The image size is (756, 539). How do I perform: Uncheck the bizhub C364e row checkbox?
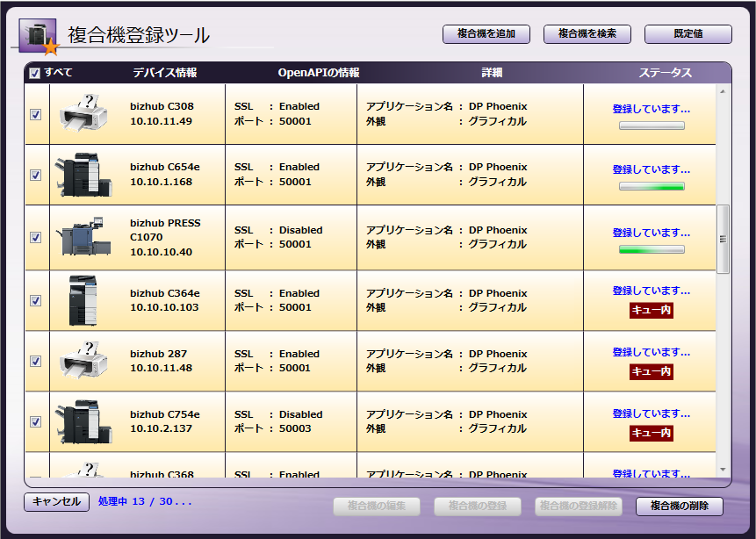(x=36, y=300)
